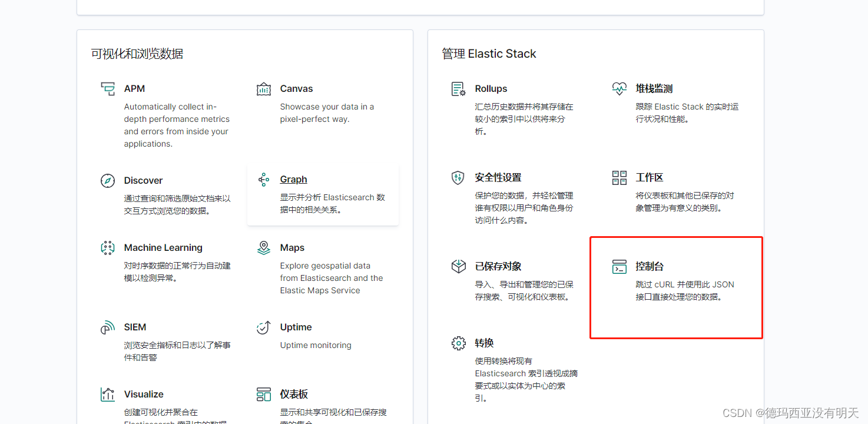Open the Uptime icon

[x=264, y=327]
